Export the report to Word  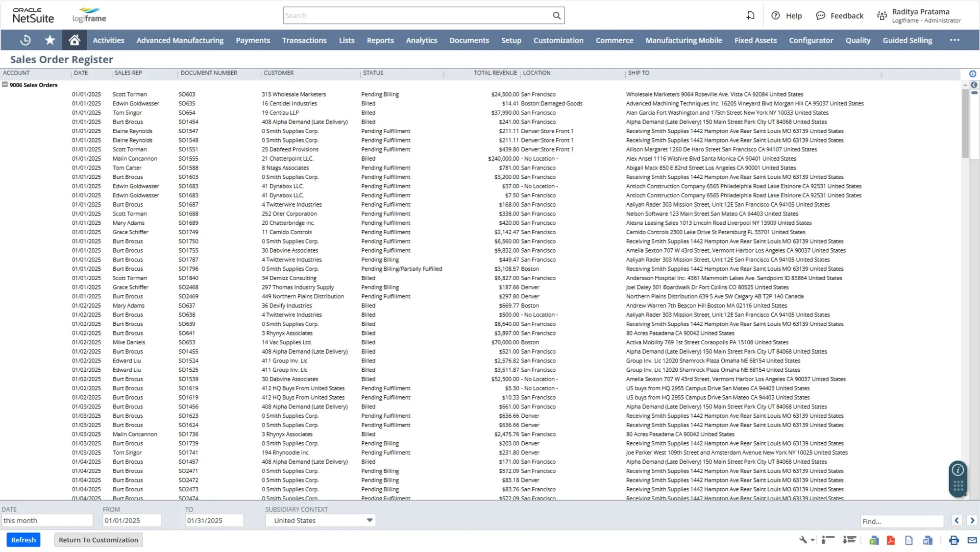[927, 540]
